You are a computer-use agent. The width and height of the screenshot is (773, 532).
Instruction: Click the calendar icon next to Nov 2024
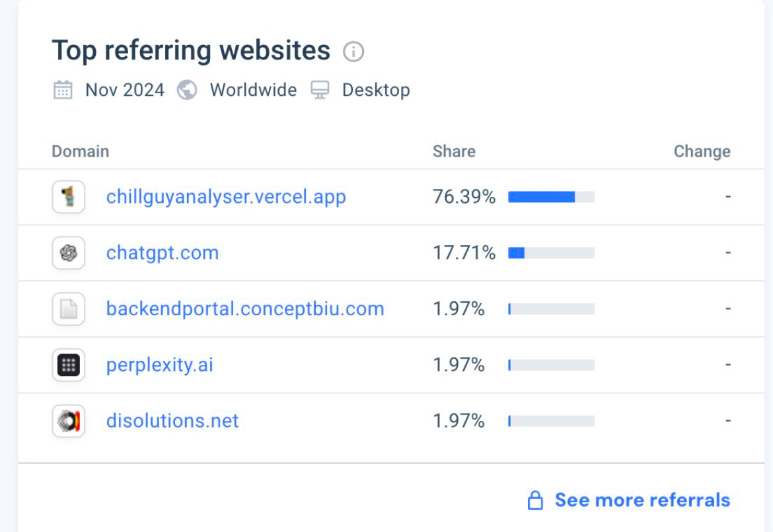pos(63,90)
